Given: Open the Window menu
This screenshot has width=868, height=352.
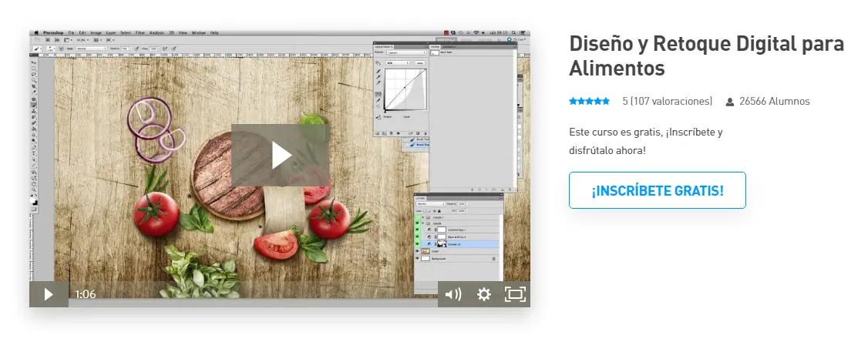Looking at the screenshot, I should point(199,32).
